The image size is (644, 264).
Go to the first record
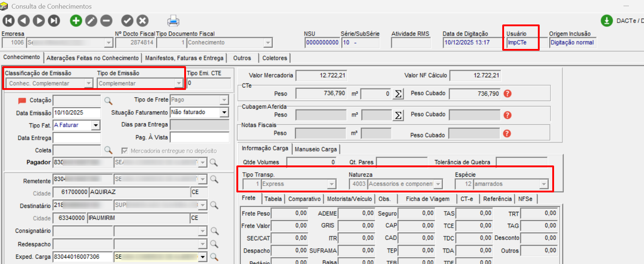[9, 21]
